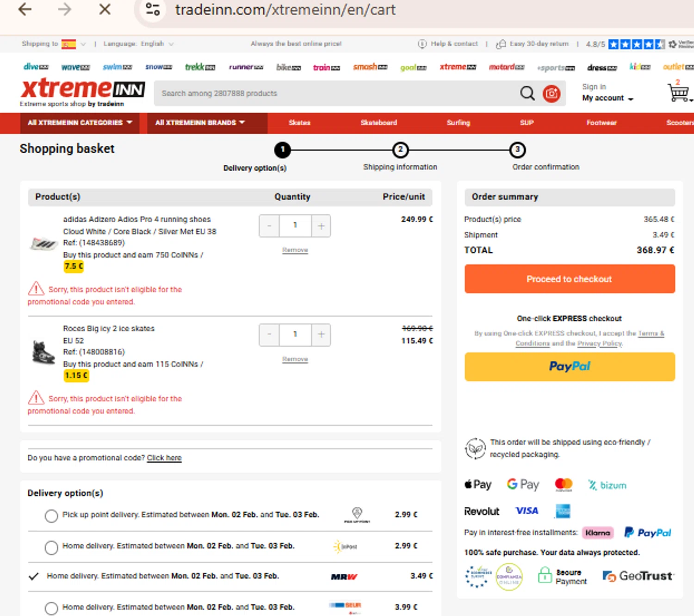Switch to the waveinn store

(75, 67)
